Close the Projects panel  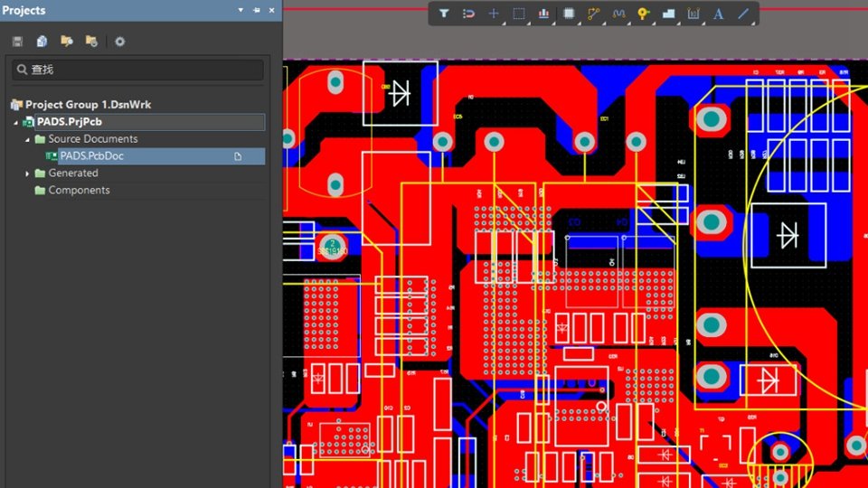coord(272,10)
